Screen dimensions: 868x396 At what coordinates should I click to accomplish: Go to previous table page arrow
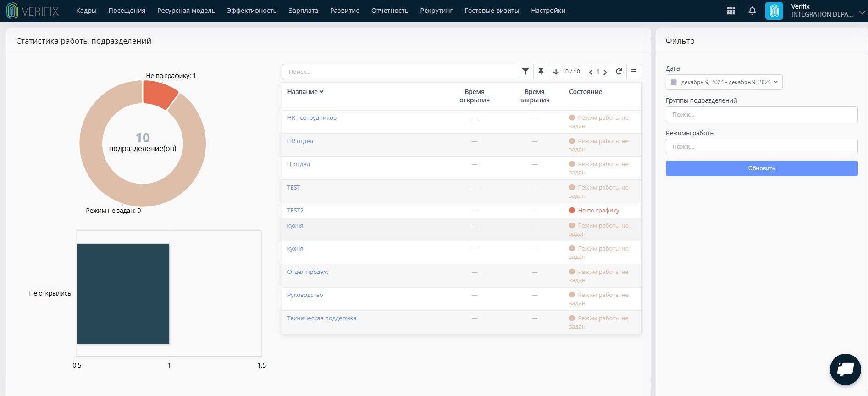tap(591, 72)
